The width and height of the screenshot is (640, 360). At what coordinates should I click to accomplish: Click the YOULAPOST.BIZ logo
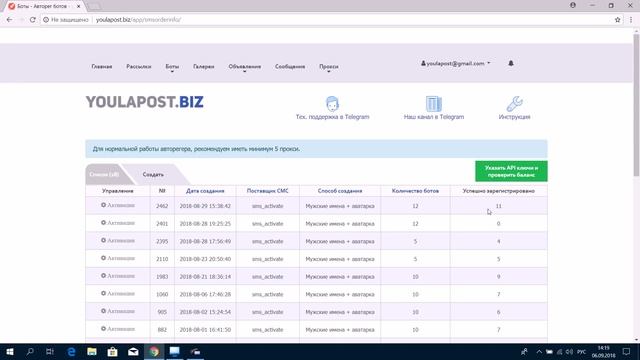pos(144,102)
